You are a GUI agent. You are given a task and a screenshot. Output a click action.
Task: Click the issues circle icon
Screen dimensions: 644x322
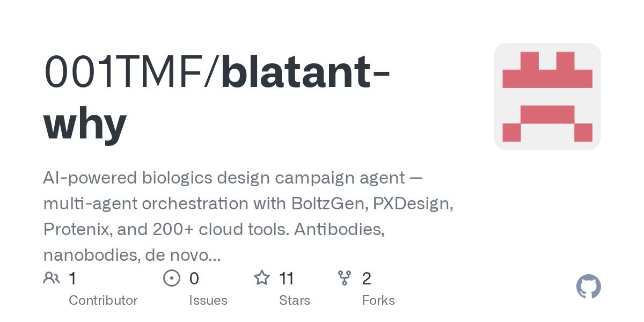[x=171, y=278]
